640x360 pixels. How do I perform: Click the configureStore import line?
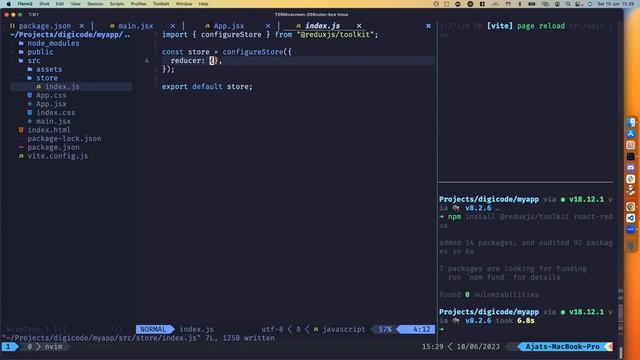tap(270, 35)
